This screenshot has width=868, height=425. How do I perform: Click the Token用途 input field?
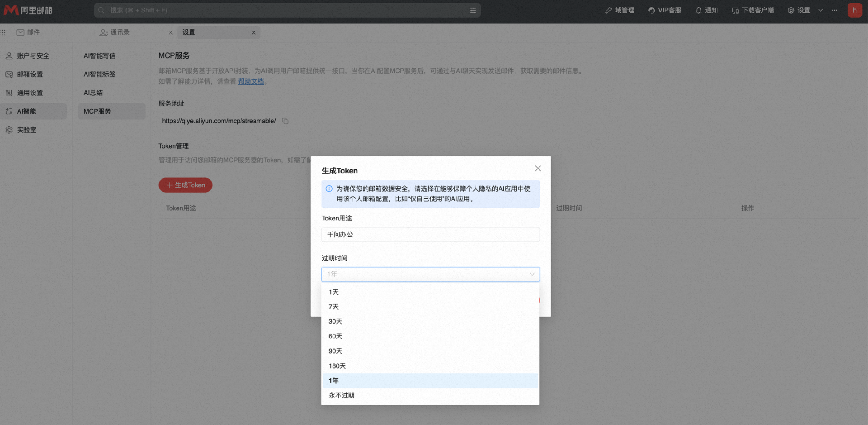430,234
